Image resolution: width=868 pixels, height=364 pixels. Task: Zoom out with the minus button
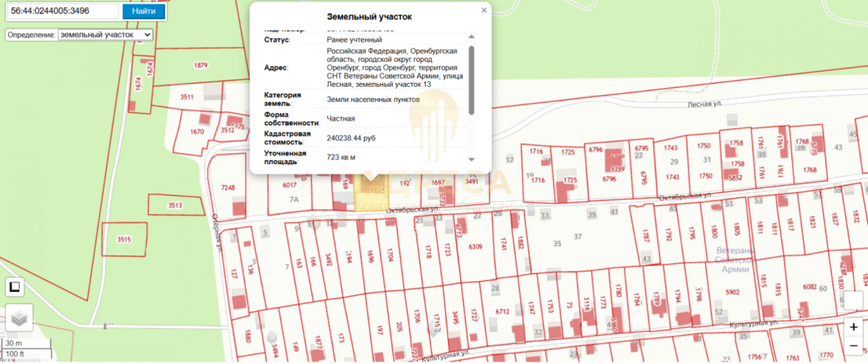[x=853, y=346]
